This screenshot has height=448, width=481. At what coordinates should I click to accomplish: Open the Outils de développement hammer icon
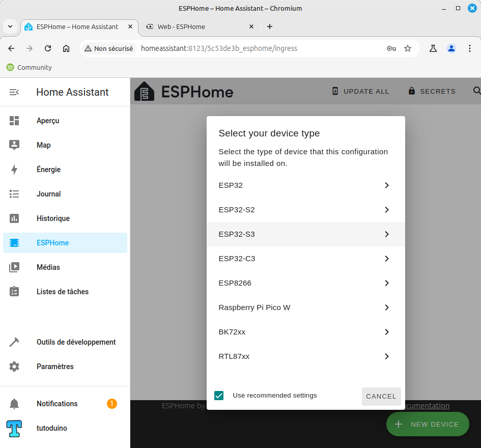pyautogui.click(x=14, y=342)
